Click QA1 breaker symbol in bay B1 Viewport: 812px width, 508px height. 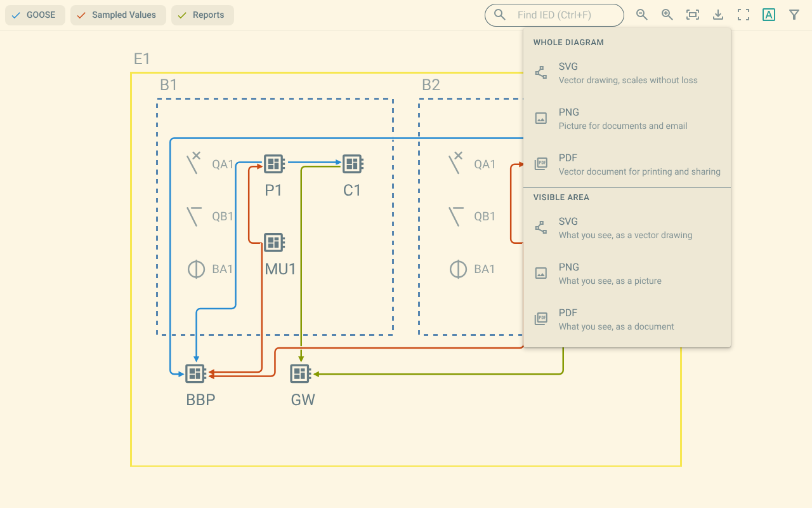coord(194,164)
